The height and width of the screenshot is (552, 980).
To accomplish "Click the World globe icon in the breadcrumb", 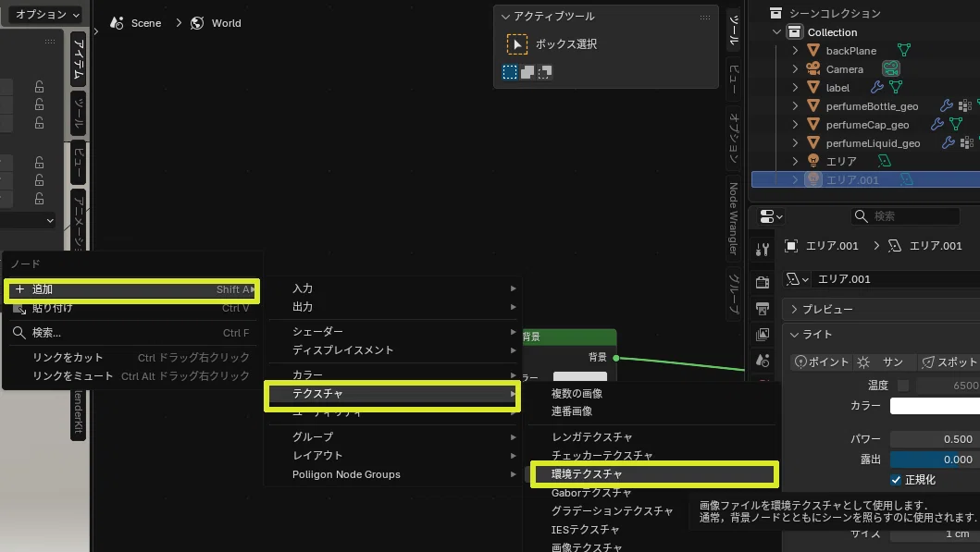I will pyautogui.click(x=197, y=23).
